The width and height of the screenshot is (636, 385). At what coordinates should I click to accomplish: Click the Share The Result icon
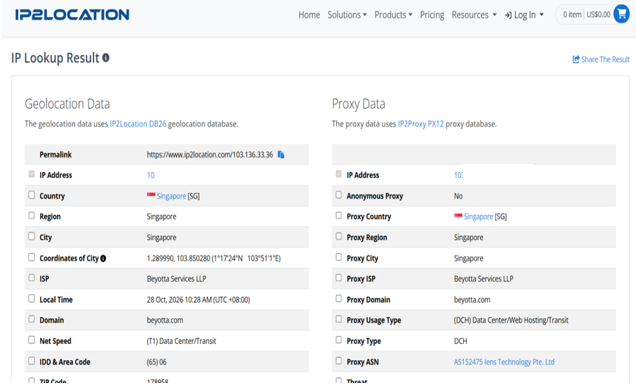[576, 60]
